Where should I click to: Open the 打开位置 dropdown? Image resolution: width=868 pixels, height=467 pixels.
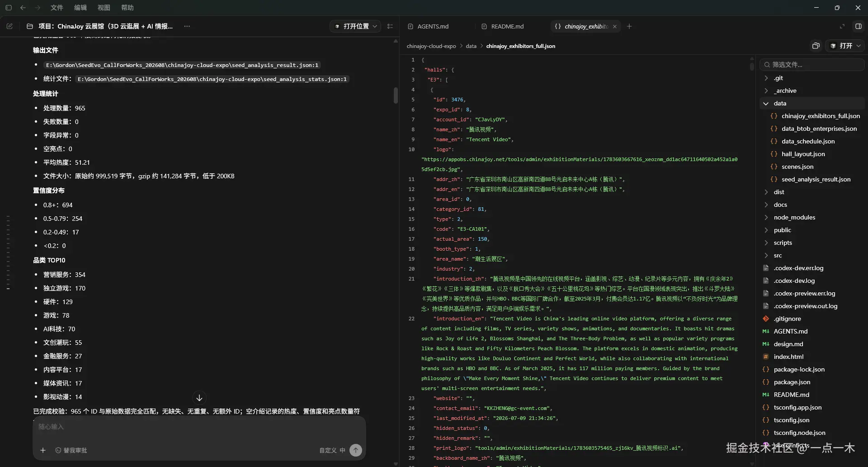coord(356,26)
